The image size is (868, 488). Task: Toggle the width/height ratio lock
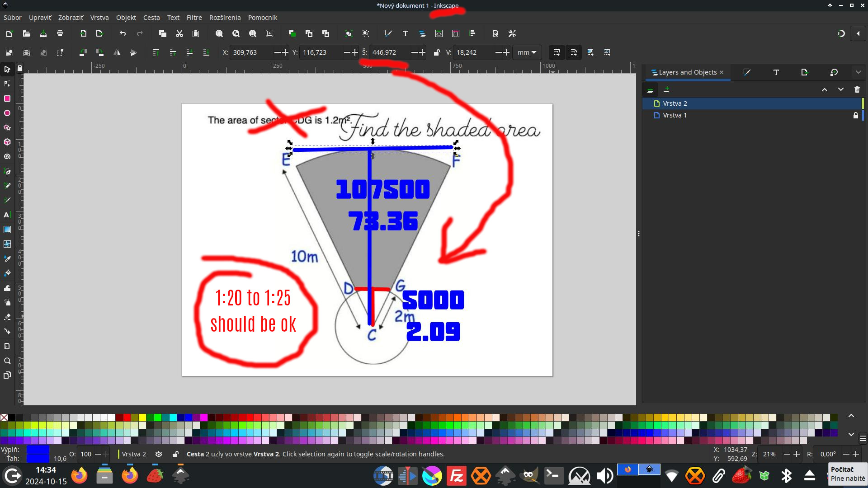coord(436,52)
